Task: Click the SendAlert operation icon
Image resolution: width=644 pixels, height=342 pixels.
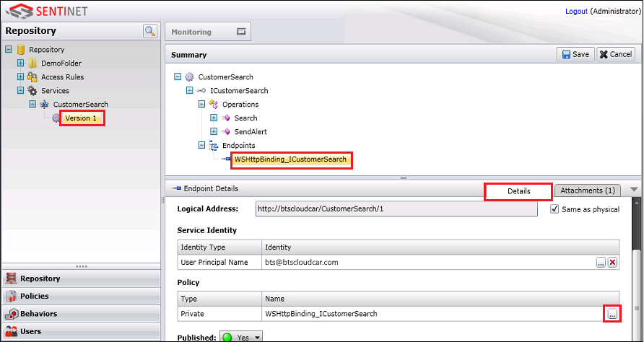Action: [x=225, y=132]
